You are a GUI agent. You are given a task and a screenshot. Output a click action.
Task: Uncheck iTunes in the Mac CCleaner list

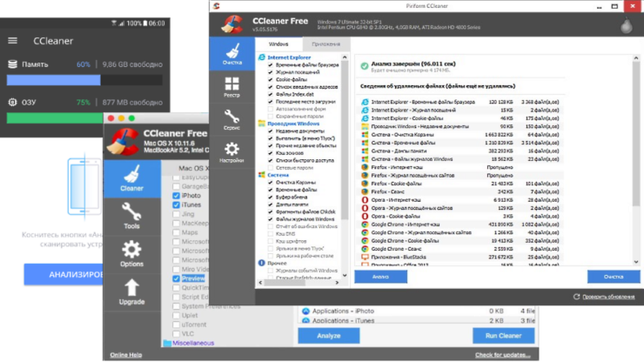point(176,204)
